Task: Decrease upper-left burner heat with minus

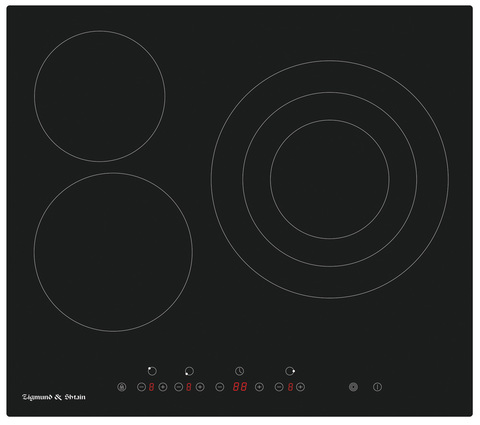Action: tap(141, 387)
